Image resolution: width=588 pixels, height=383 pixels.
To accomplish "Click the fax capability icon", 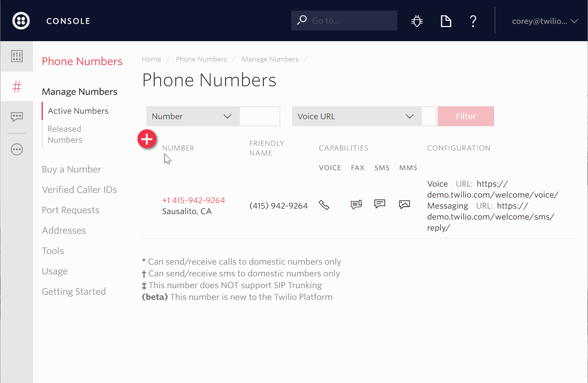I will coord(356,205).
